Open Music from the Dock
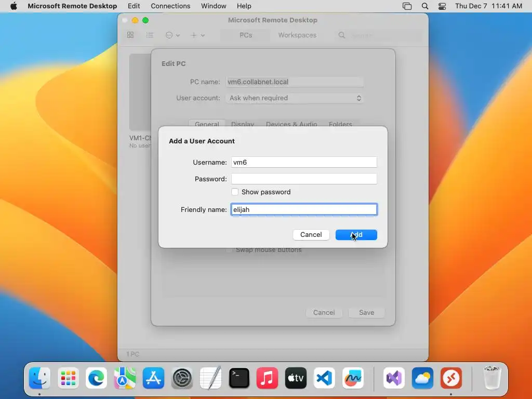This screenshot has height=399, width=532. [267, 378]
